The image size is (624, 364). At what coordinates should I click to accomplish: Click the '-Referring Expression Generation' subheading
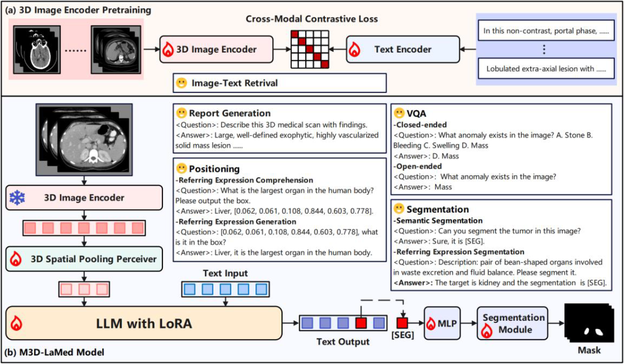pyautogui.click(x=236, y=222)
